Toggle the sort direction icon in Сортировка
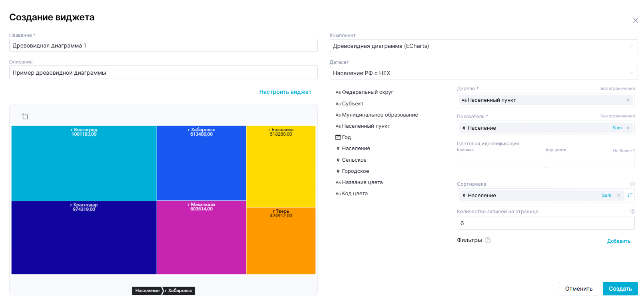The image size is (644, 305). pos(630,196)
